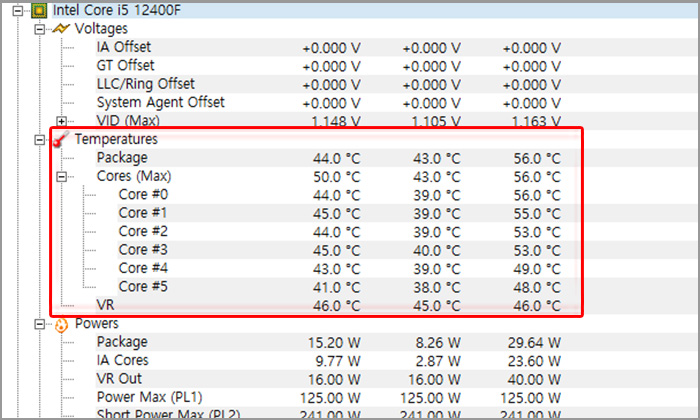Click the Core #4 49.0 °C max value
The height and width of the screenshot is (420, 700).
(537, 269)
